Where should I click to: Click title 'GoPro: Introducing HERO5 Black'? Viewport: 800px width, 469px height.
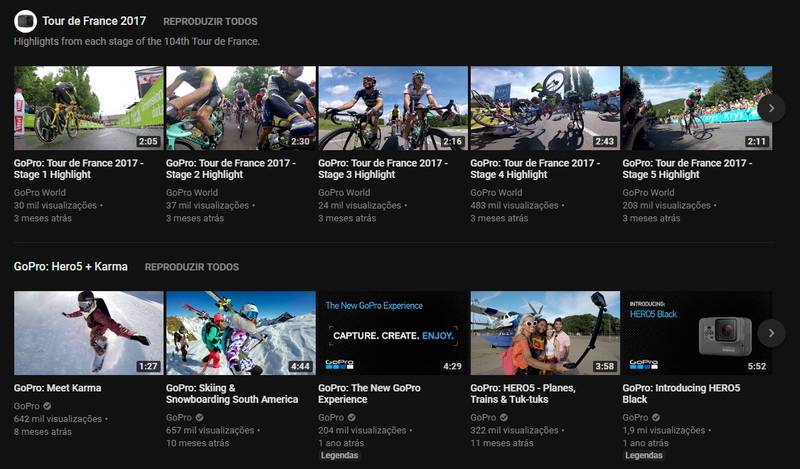681,393
